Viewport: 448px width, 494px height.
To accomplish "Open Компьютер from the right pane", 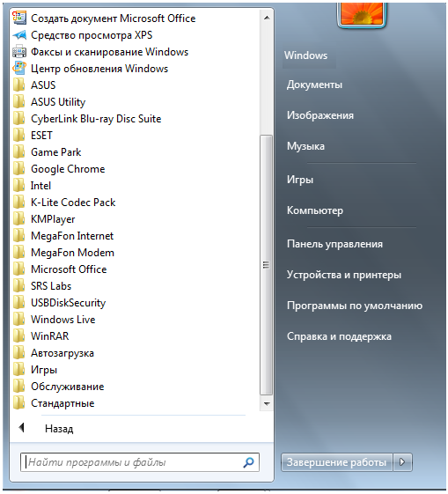I will 315,210.
